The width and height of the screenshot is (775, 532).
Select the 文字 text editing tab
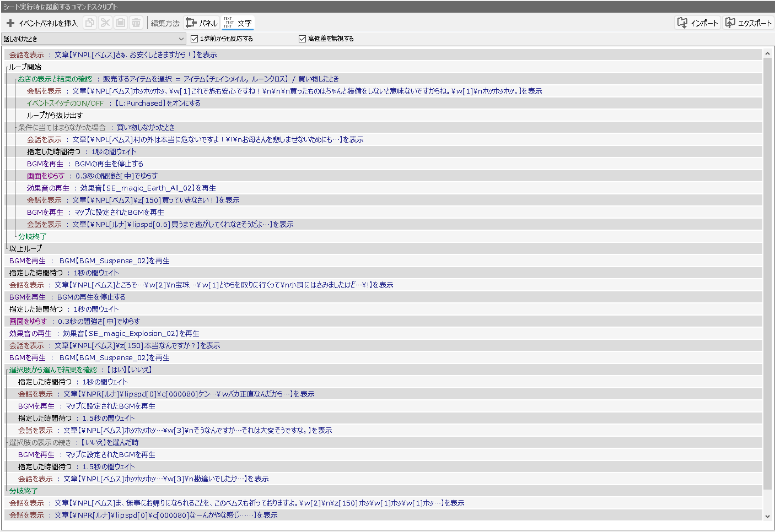point(238,23)
